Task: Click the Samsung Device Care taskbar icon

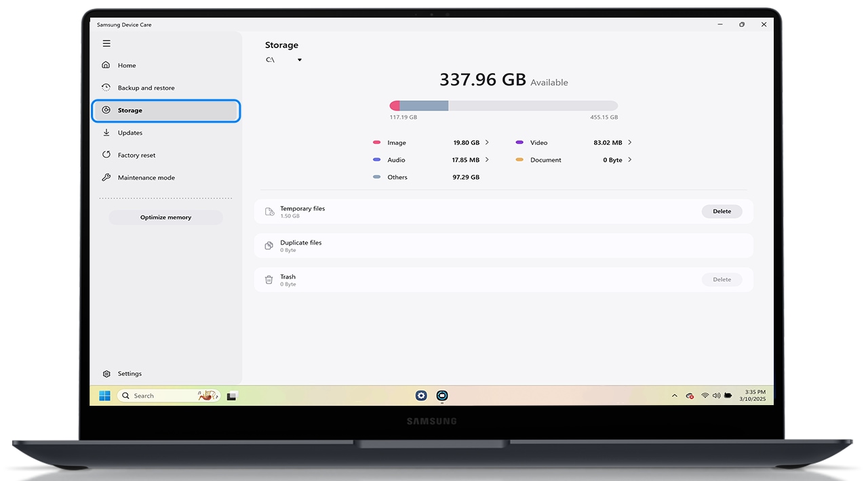Action: coord(442,396)
